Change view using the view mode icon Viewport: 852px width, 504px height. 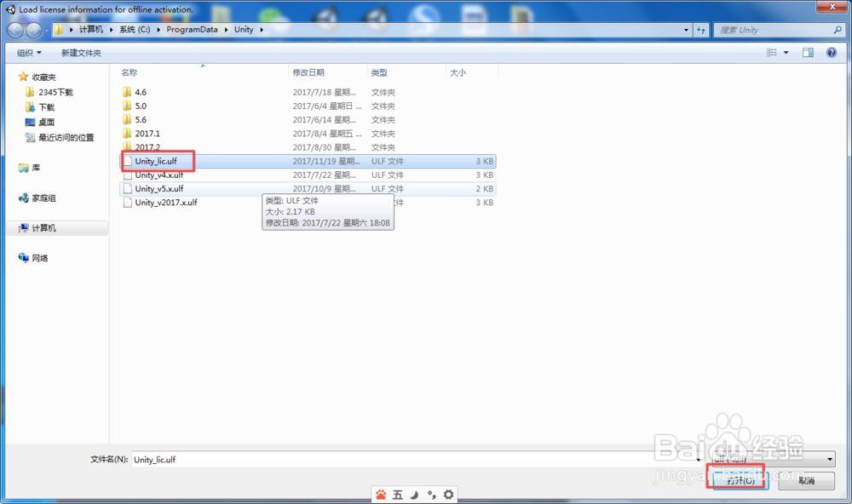(x=772, y=52)
